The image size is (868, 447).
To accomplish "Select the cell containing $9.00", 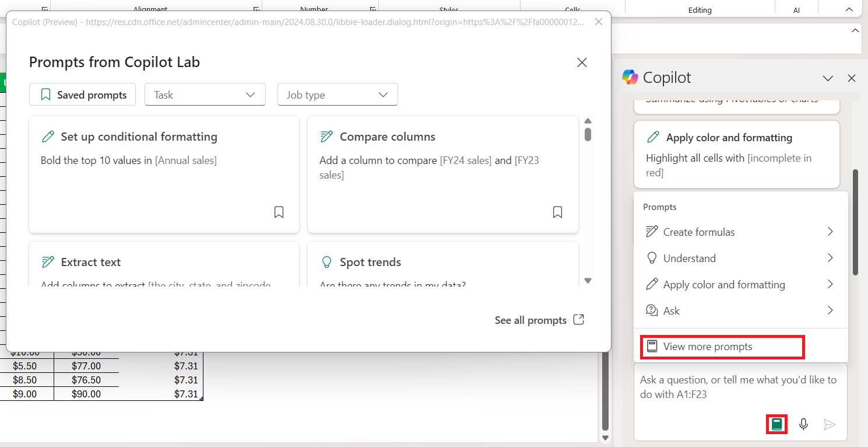I will 24,394.
